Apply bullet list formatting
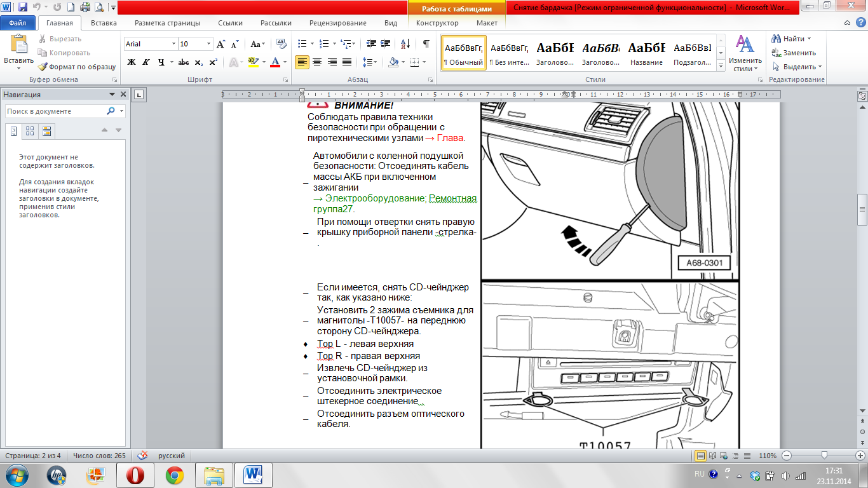Image resolution: width=868 pixels, height=488 pixels. [x=302, y=44]
